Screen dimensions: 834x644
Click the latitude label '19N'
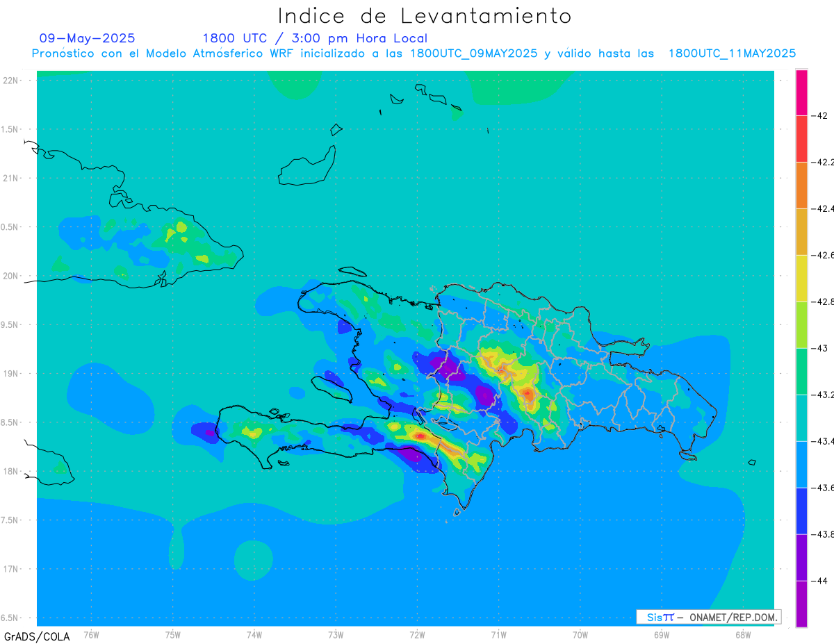pos(12,374)
